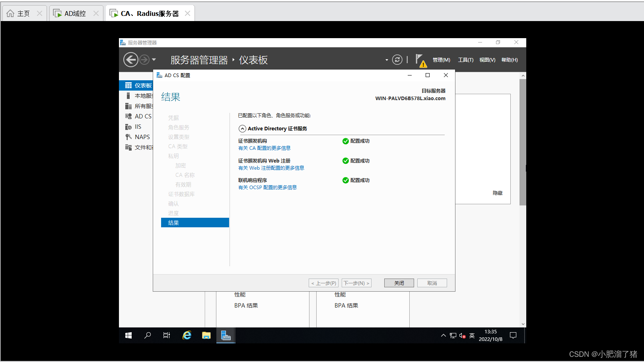
Task: Click the 英 input method indicator
Action: [x=472, y=335]
